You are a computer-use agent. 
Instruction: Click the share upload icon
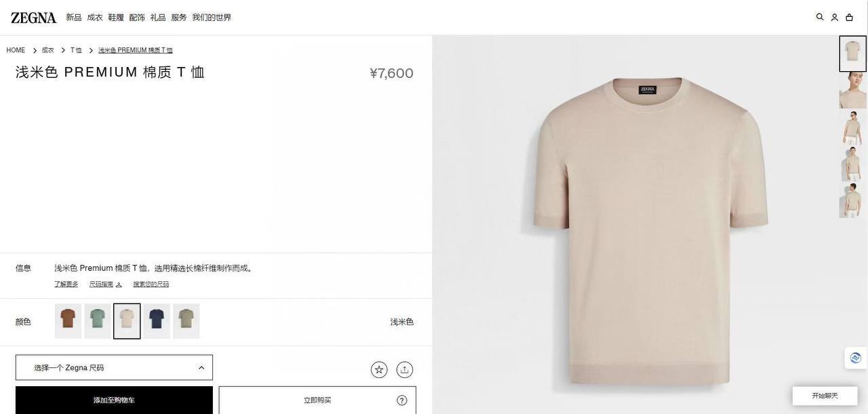pos(405,369)
